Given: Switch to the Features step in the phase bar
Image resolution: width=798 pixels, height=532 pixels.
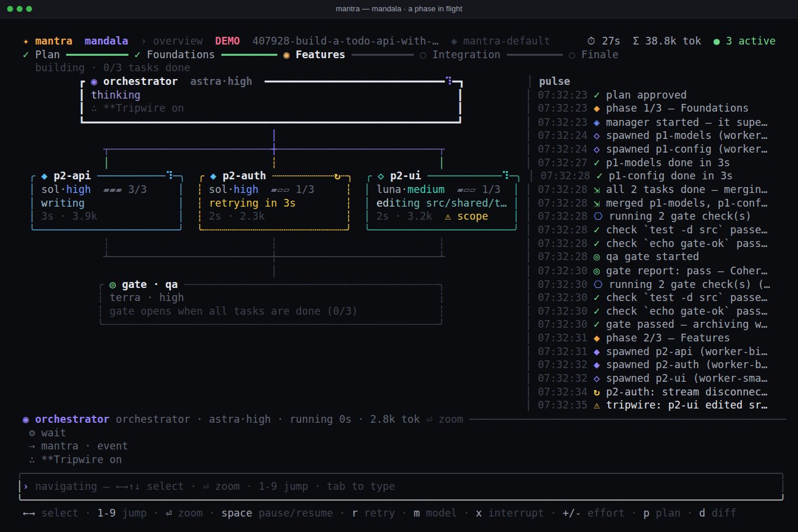Looking at the screenshot, I should [314, 55].
